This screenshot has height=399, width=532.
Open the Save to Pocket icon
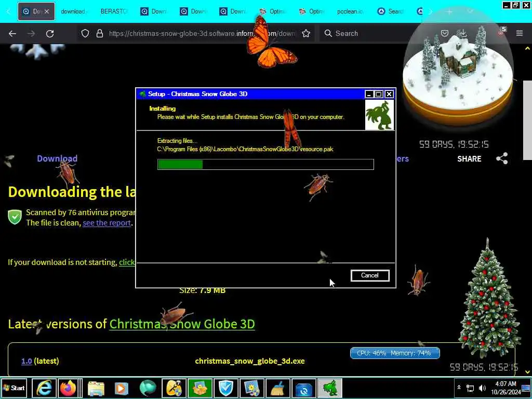pyautogui.click(x=445, y=33)
